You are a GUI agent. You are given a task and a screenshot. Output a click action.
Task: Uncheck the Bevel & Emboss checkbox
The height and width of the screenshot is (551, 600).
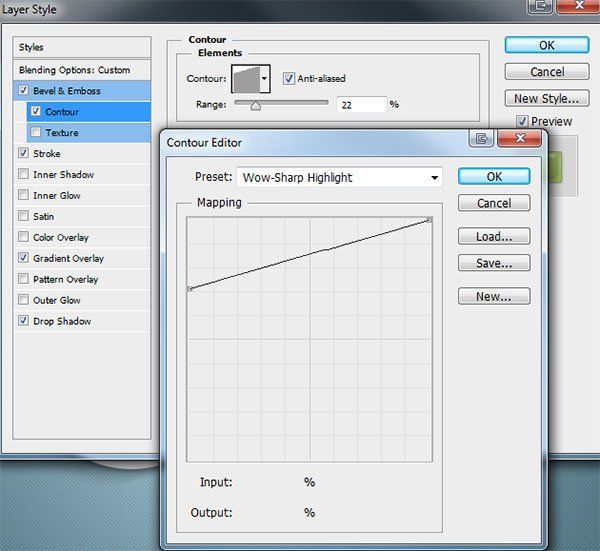[23, 90]
